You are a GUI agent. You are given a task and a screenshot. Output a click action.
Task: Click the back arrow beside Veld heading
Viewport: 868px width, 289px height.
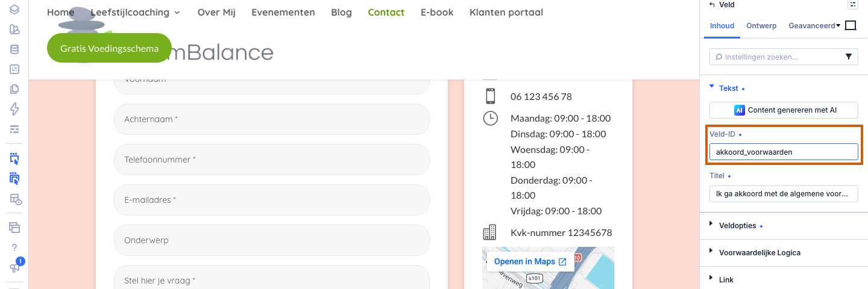point(712,5)
